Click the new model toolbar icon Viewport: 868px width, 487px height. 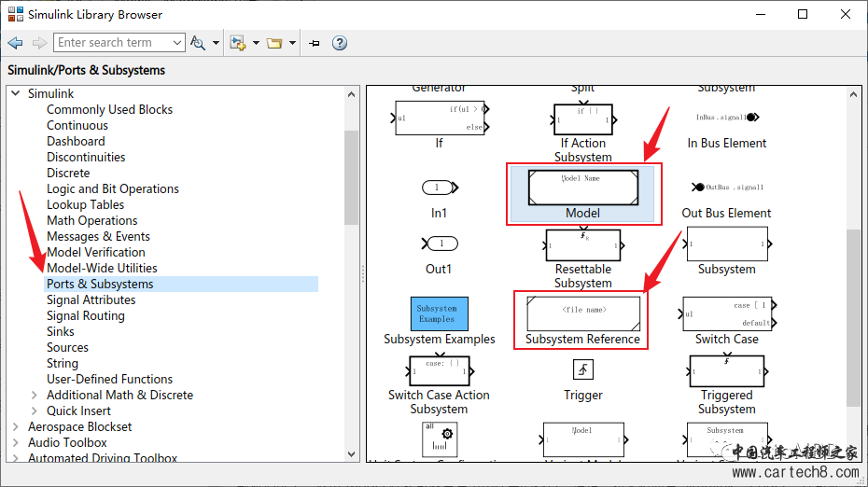pos(238,43)
